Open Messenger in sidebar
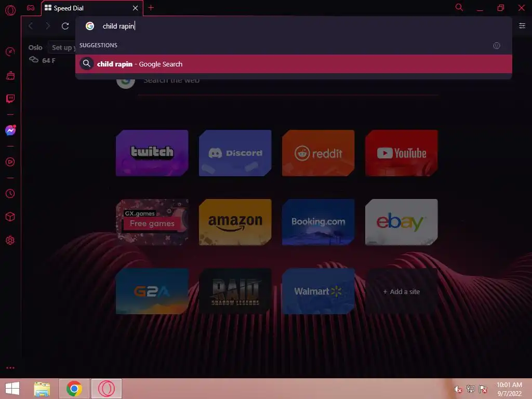Viewport: 532px width, 399px height. click(x=10, y=130)
